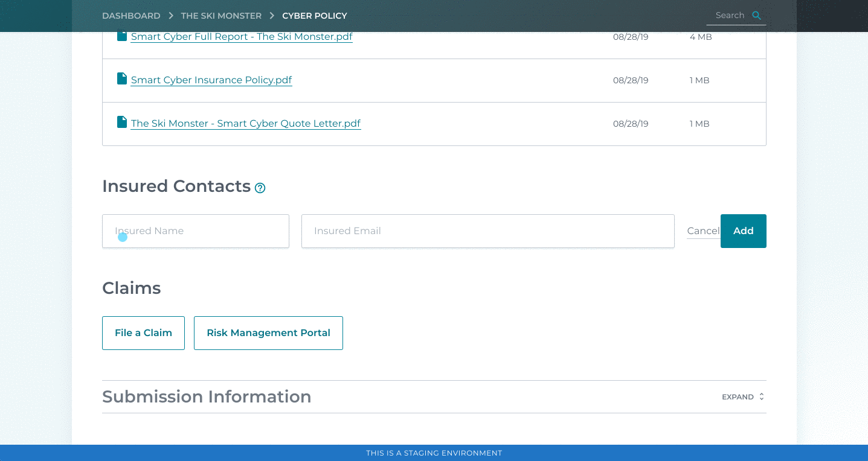Open Smart Cyber Insurance Policy.pdf link
868x461 pixels.
211,80
